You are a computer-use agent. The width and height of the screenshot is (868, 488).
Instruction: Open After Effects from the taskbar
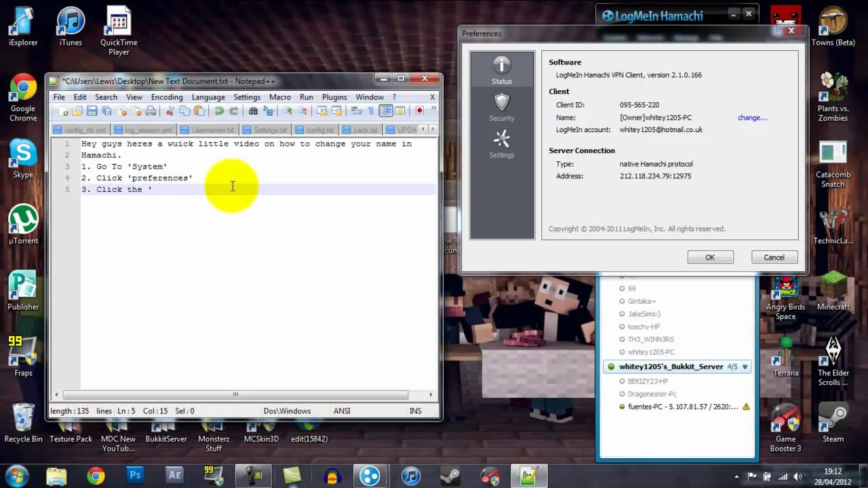(174, 476)
